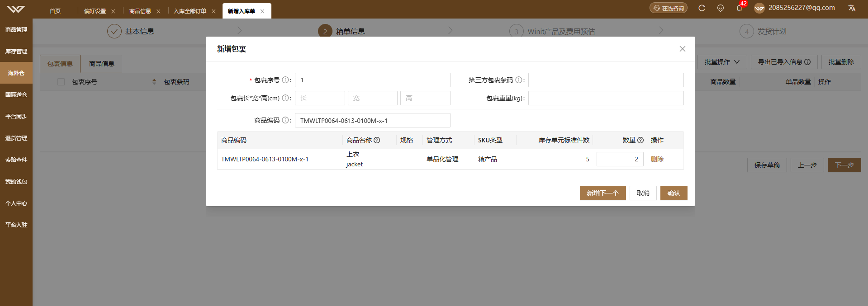Click 上一步 button

(x=807, y=165)
